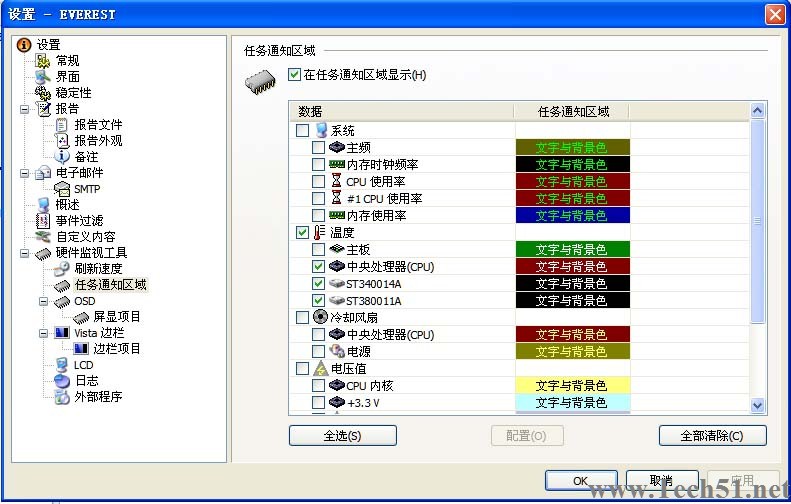This screenshot has height=504, width=791.
Task: Click the 刷新速度 icon
Action: [62, 269]
